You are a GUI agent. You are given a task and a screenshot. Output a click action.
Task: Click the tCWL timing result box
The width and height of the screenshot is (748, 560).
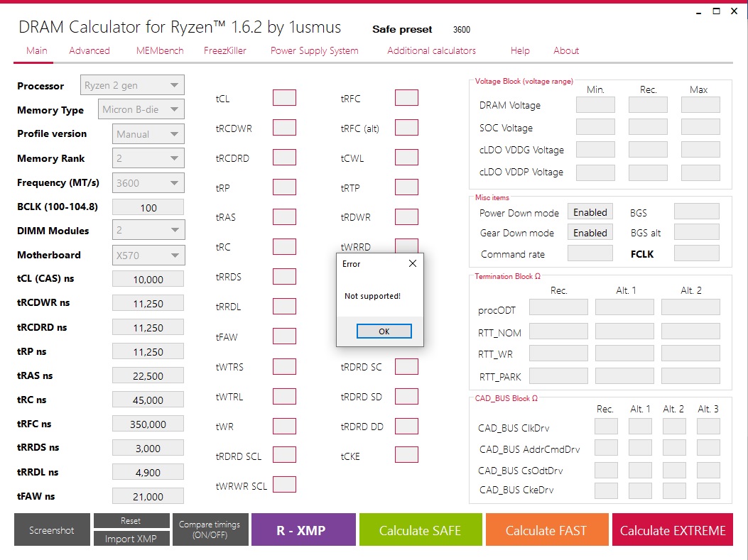[x=406, y=158]
